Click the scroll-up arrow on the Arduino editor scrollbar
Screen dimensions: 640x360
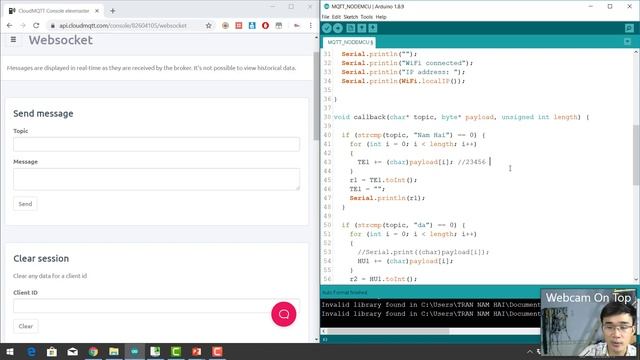[636, 52]
